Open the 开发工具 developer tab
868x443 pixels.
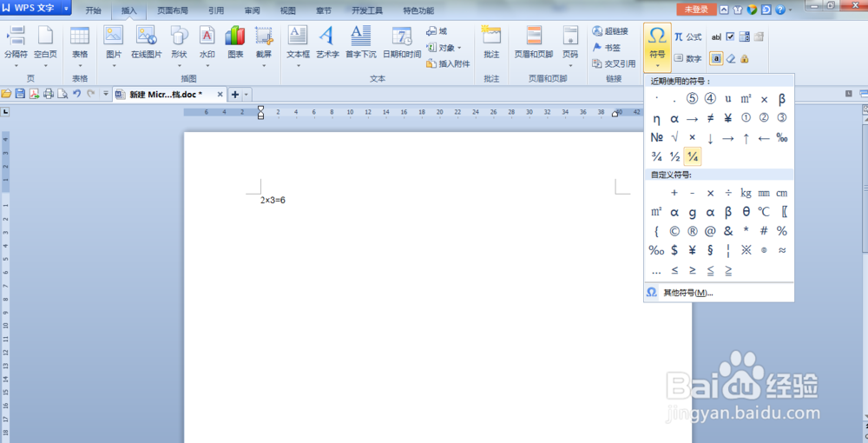tap(367, 10)
